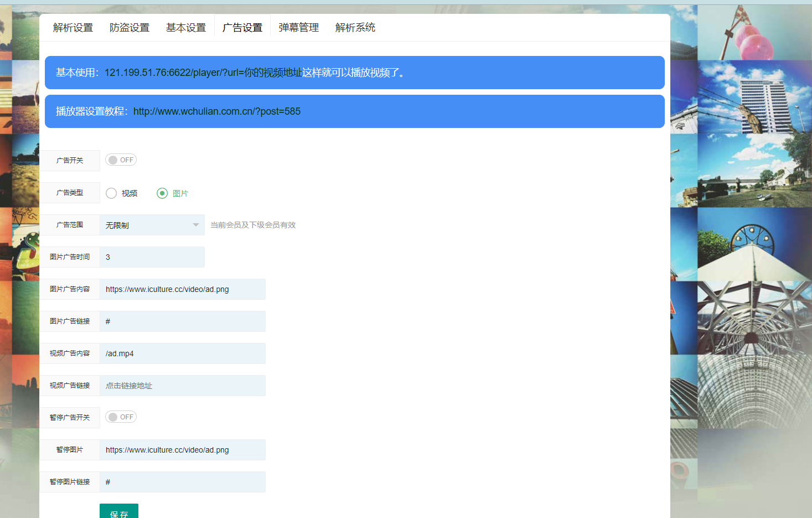The height and width of the screenshot is (518, 812).
Task: Go to the 基本设置 tab
Action: (x=186, y=28)
